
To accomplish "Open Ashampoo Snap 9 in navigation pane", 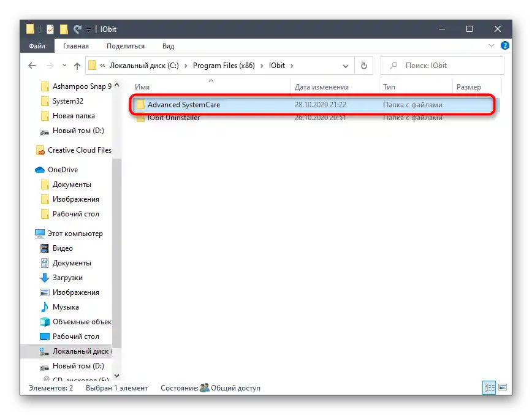I will tap(82, 86).
